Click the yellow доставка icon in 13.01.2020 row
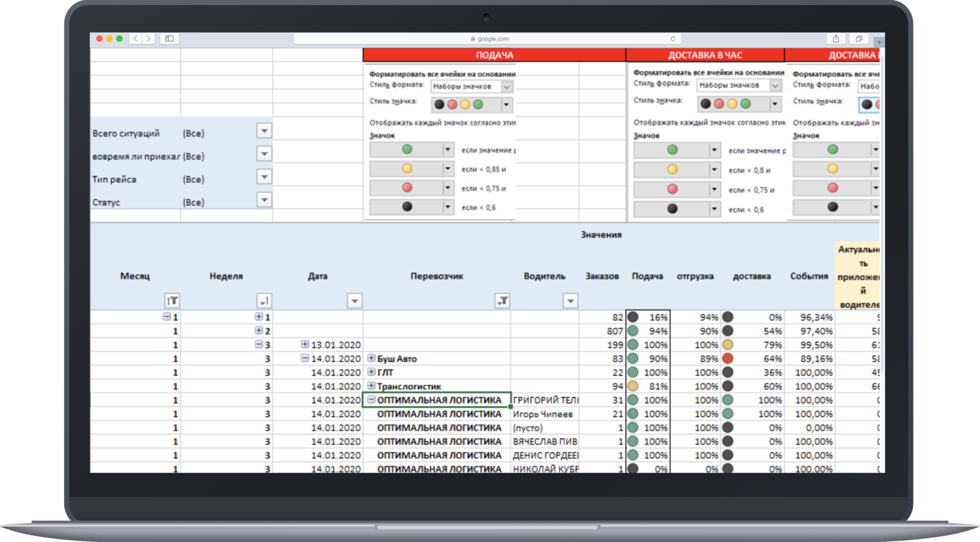980x542 pixels. pyautogui.click(x=727, y=344)
